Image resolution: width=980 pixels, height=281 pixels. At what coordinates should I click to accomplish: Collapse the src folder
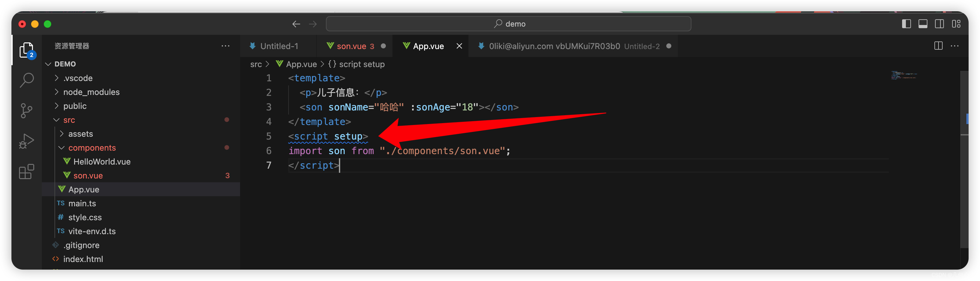[141, 120]
